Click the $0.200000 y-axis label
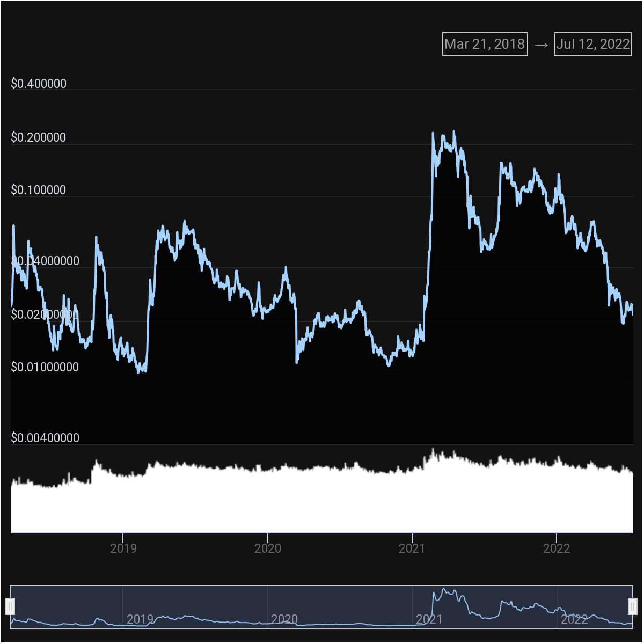 pos(39,137)
